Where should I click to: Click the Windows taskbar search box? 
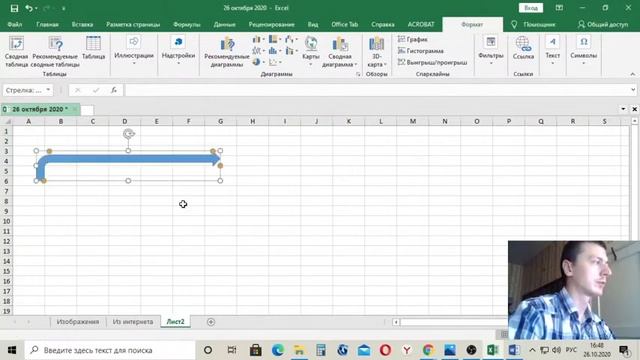point(110,350)
